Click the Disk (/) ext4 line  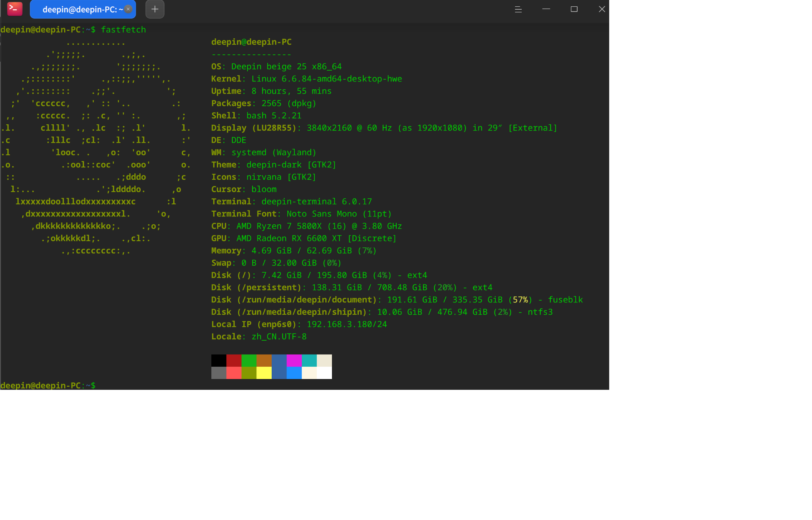pyautogui.click(x=319, y=275)
